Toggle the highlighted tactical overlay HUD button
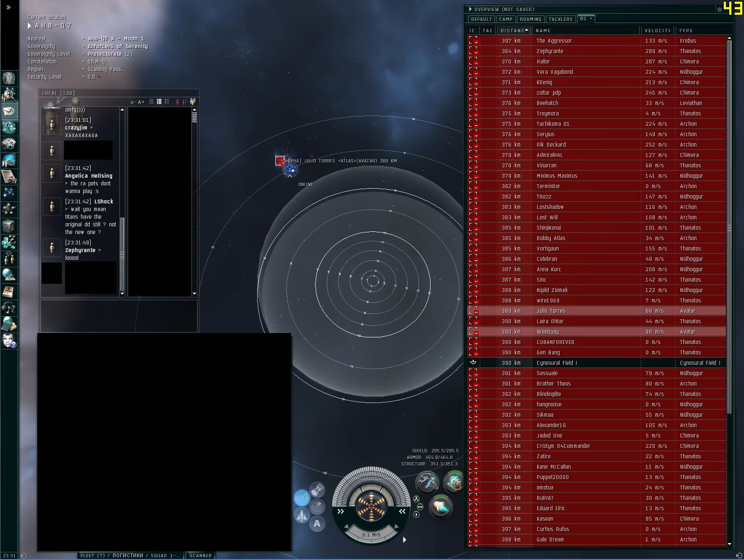 [302, 497]
